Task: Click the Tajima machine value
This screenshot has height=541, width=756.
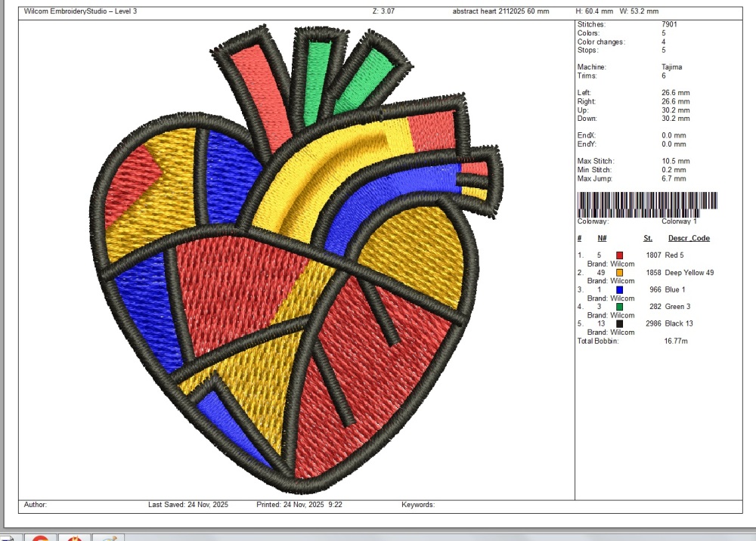Action: click(671, 67)
